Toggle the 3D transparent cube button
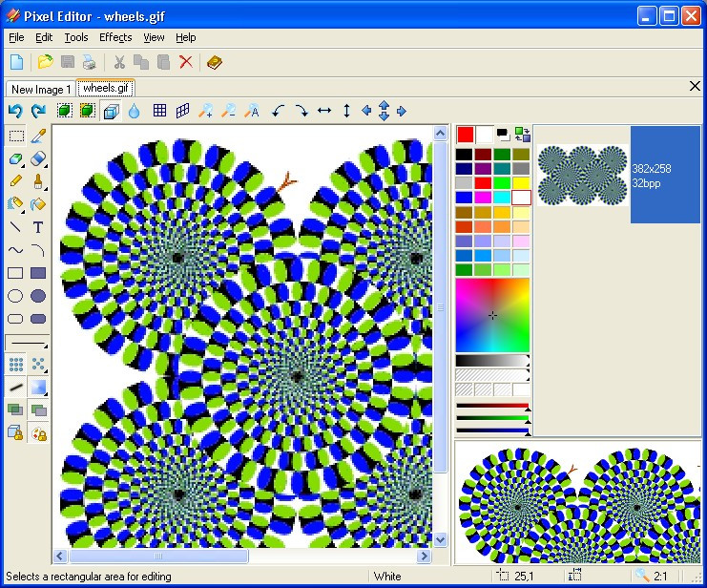 [111, 111]
